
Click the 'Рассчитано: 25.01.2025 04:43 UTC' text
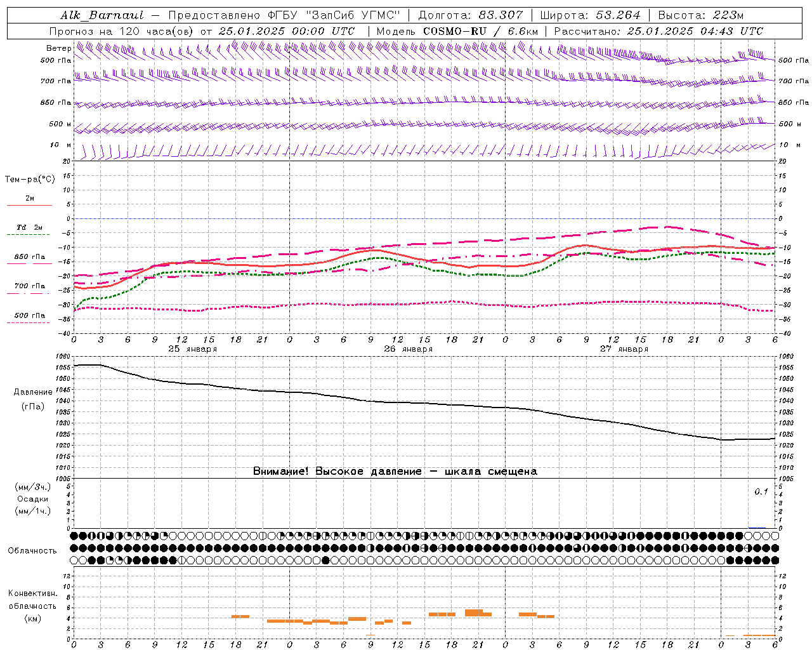click(658, 31)
